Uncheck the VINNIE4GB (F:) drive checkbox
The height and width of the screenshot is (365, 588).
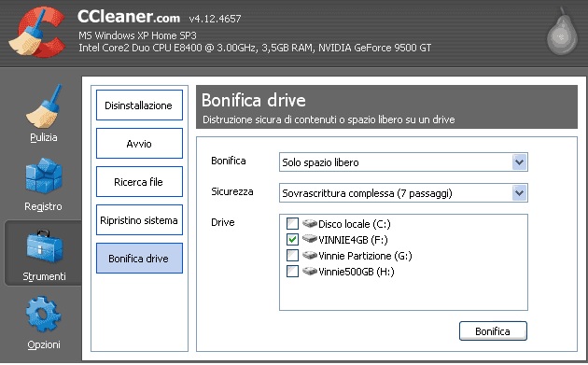(292, 239)
